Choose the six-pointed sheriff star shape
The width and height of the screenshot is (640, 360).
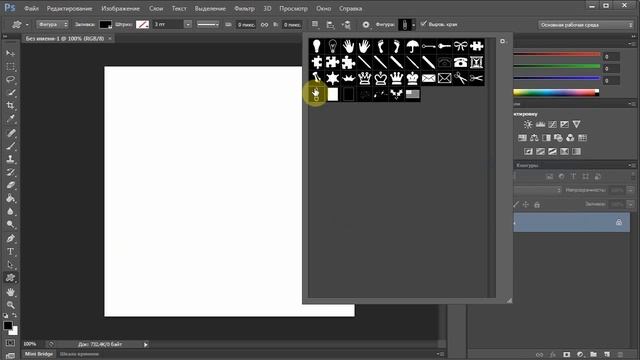333,78
